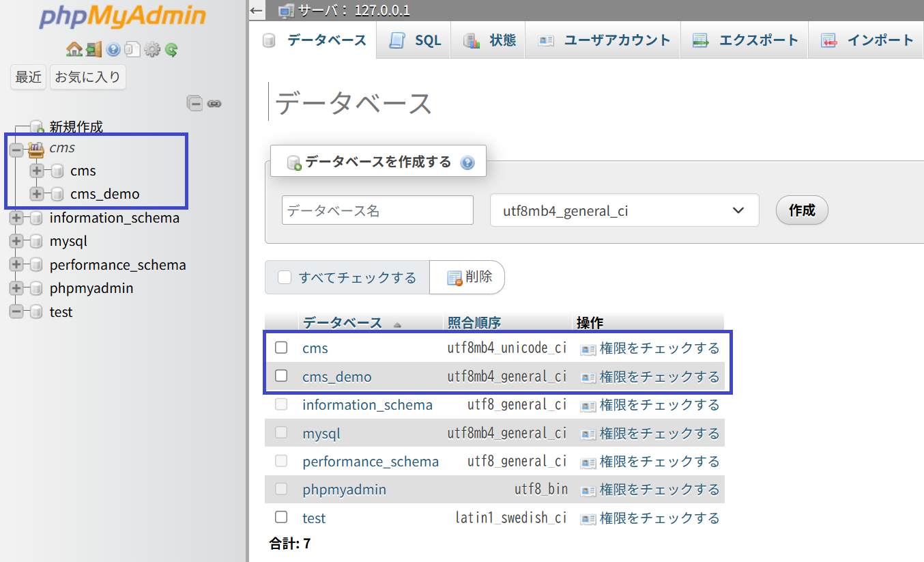Select the test database checkbox

click(281, 517)
